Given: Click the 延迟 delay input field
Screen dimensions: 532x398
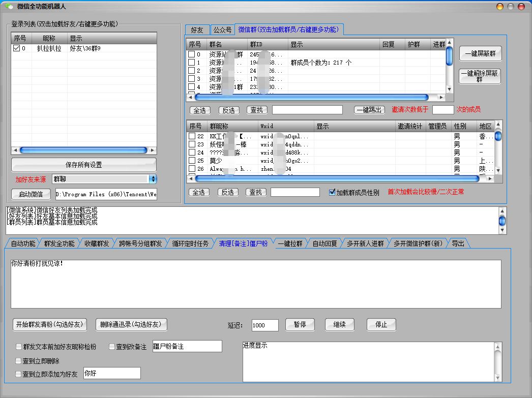Looking at the screenshot, I should (265, 325).
